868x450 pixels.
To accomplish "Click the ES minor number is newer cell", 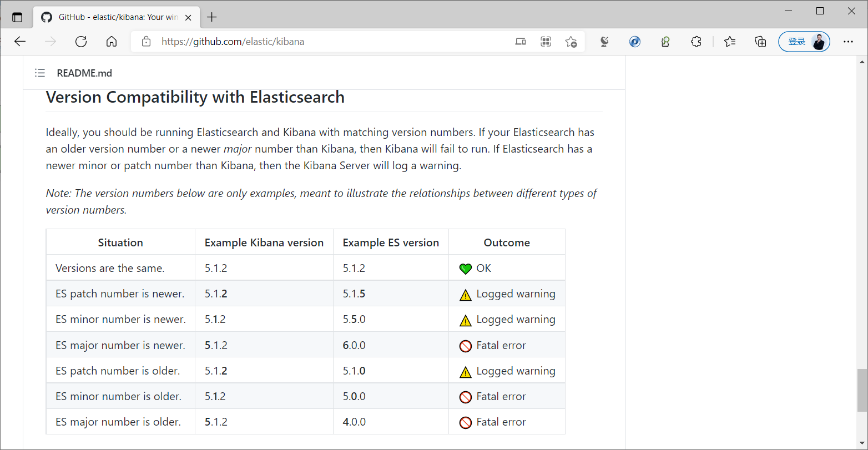I will click(x=120, y=319).
